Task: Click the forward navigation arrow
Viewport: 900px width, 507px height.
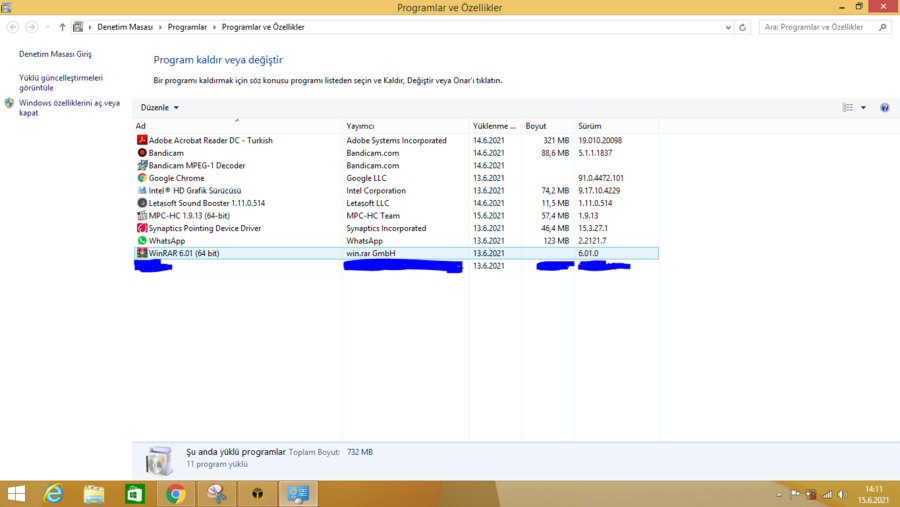Action: coord(32,27)
